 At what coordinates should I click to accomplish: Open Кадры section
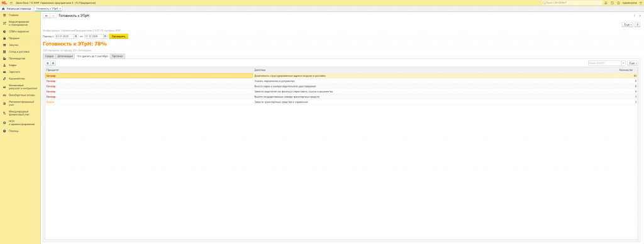[x=21, y=65]
